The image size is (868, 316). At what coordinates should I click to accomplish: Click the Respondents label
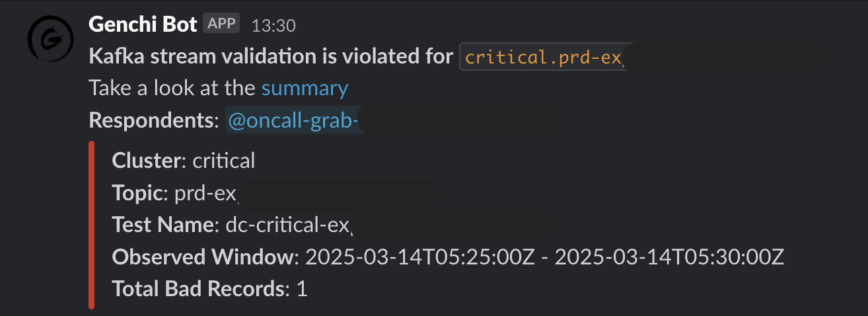[153, 120]
